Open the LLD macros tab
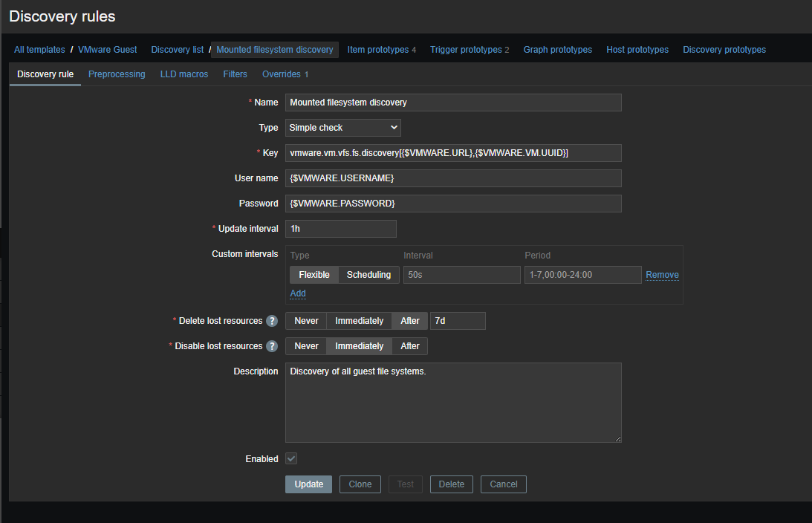Viewport: 812px width, 523px height. [x=184, y=74]
